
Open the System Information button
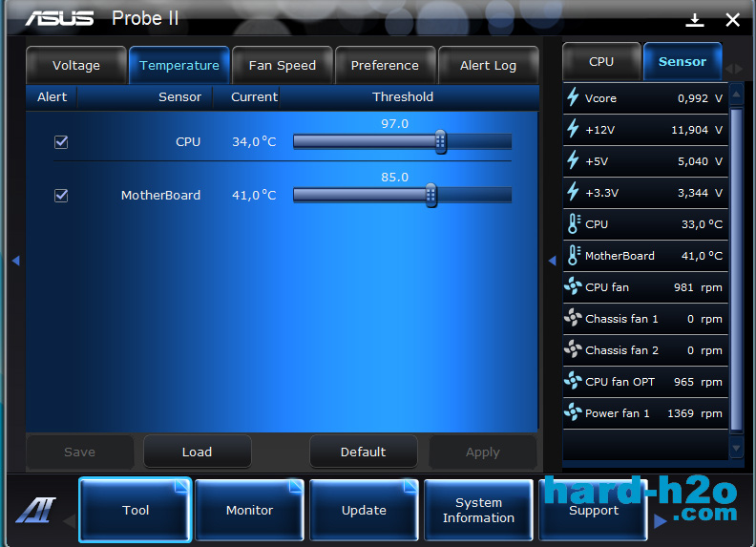pyautogui.click(x=478, y=510)
